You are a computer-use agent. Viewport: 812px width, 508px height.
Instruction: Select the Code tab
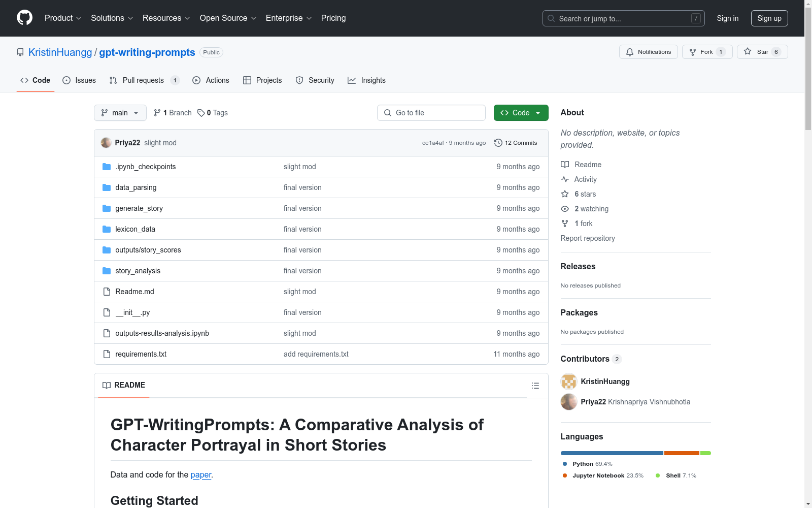coord(35,80)
